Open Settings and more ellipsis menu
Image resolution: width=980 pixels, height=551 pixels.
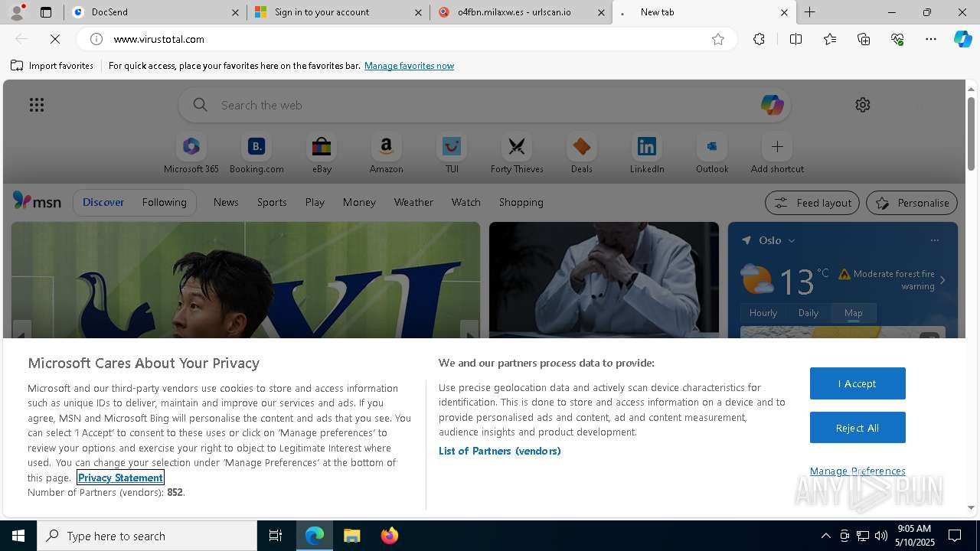click(x=931, y=39)
